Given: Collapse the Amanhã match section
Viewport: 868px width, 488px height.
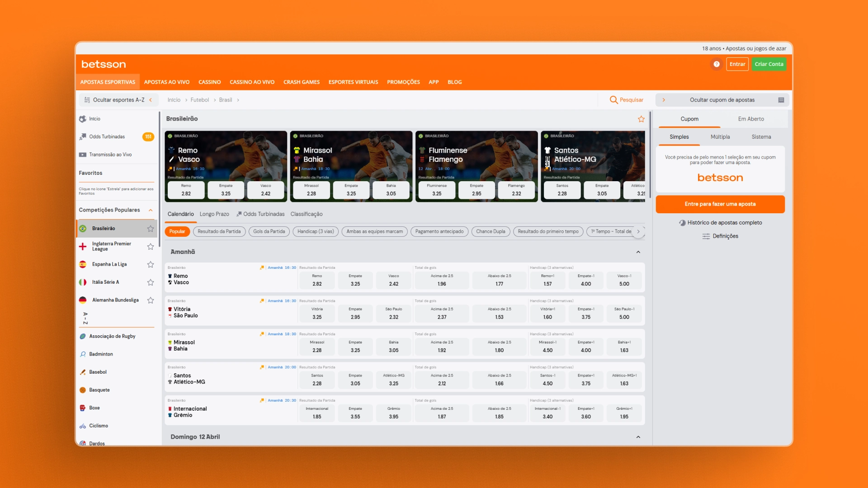Looking at the screenshot, I should coord(638,252).
